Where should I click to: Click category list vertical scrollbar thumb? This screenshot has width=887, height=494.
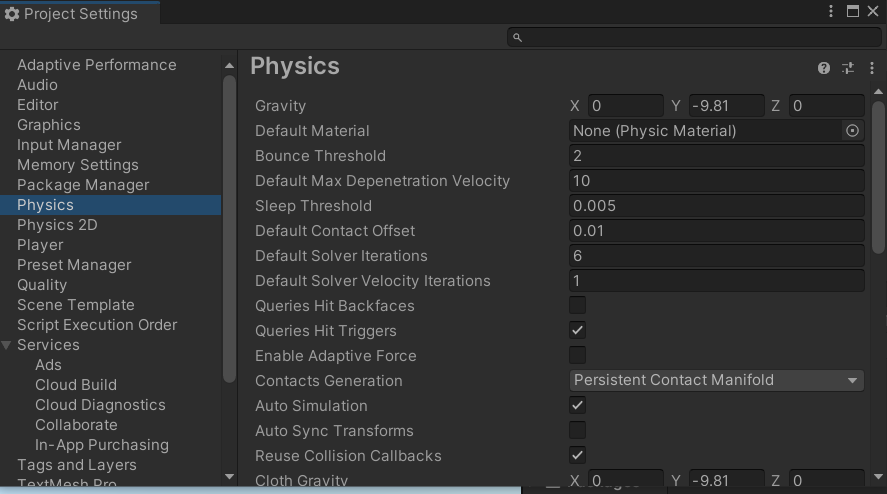tap(229, 229)
